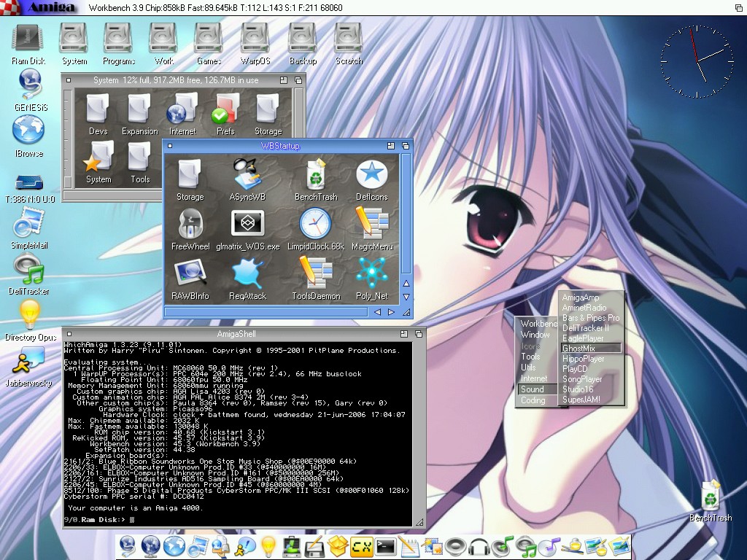Choose PlayCD from Sound submenu
Image resolution: width=747 pixels, height=560 pixels.
click(591, 369)
